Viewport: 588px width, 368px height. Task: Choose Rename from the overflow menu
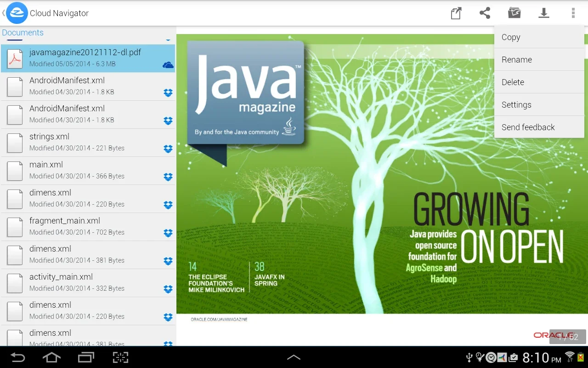click(539, 60)
